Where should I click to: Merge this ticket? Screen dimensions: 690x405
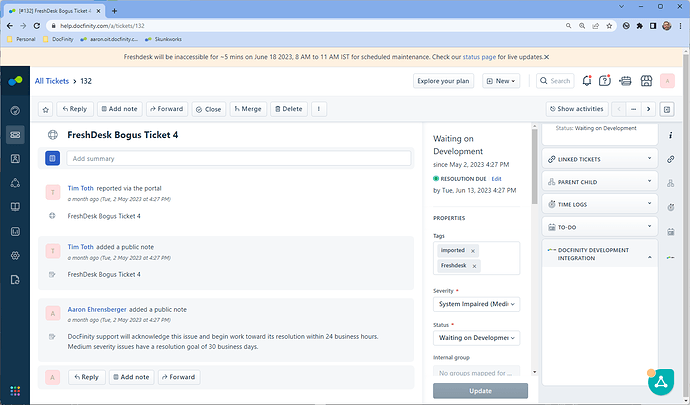tap(248, 109)
